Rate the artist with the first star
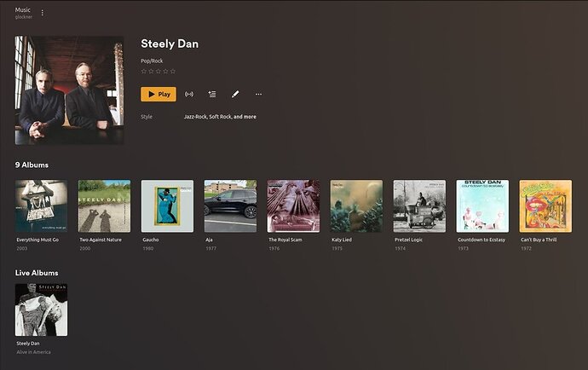 (144, 71)
